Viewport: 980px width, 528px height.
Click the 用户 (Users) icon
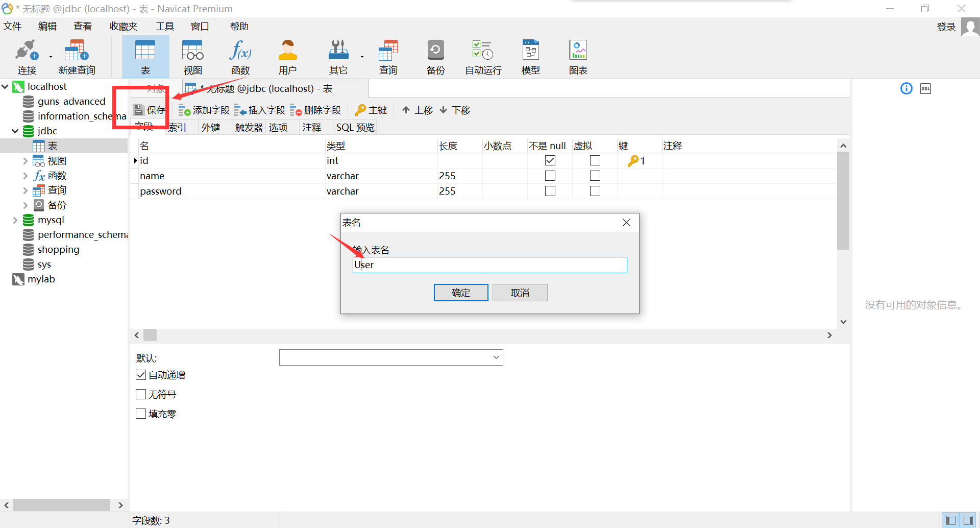287,56
